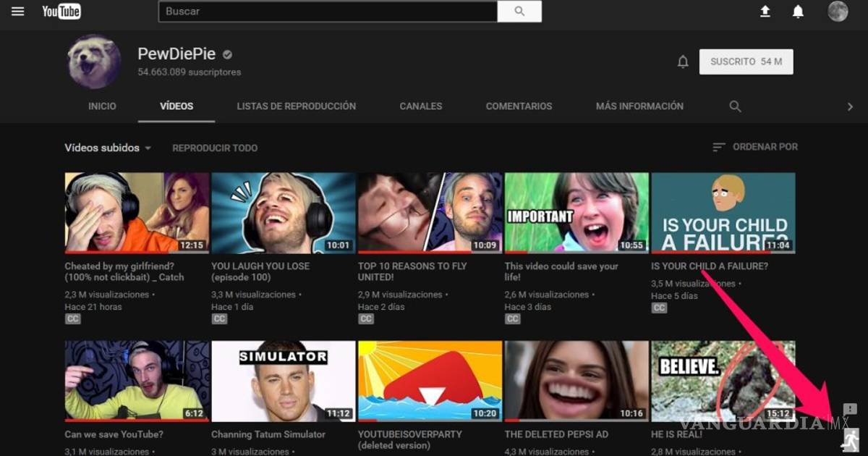868x456 pixels.
Task: Toggle channel notification bell beside Suscrito
Action: pyautogui.click(x=683, y=62)
